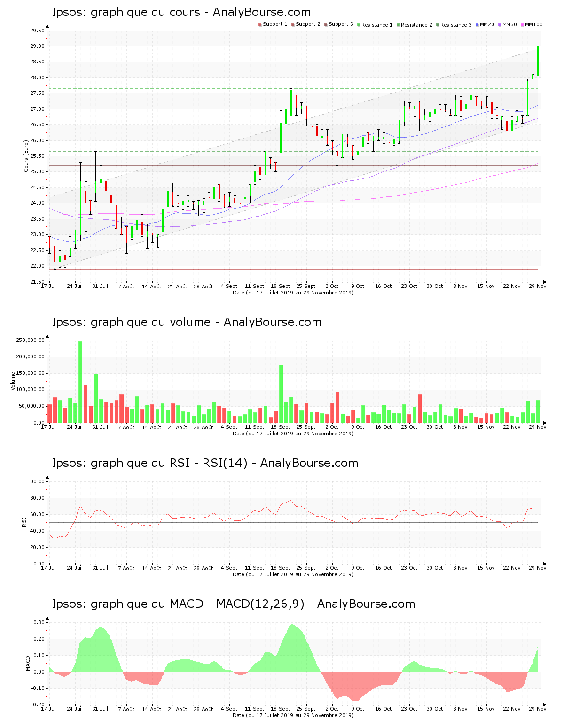Click the date range caption under MACD chart
564x728 pixels.
click(x=293, y=715)
